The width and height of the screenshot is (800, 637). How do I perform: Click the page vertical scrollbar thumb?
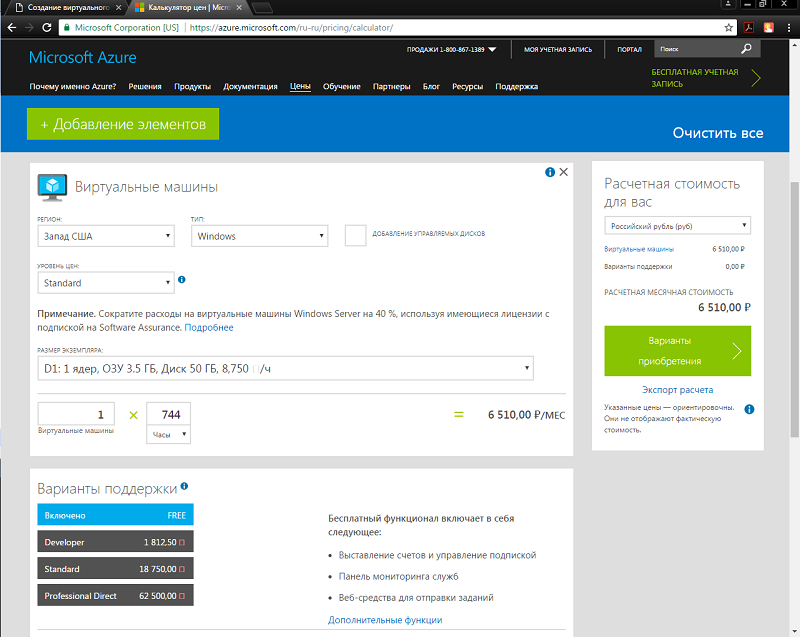point(794,309)
